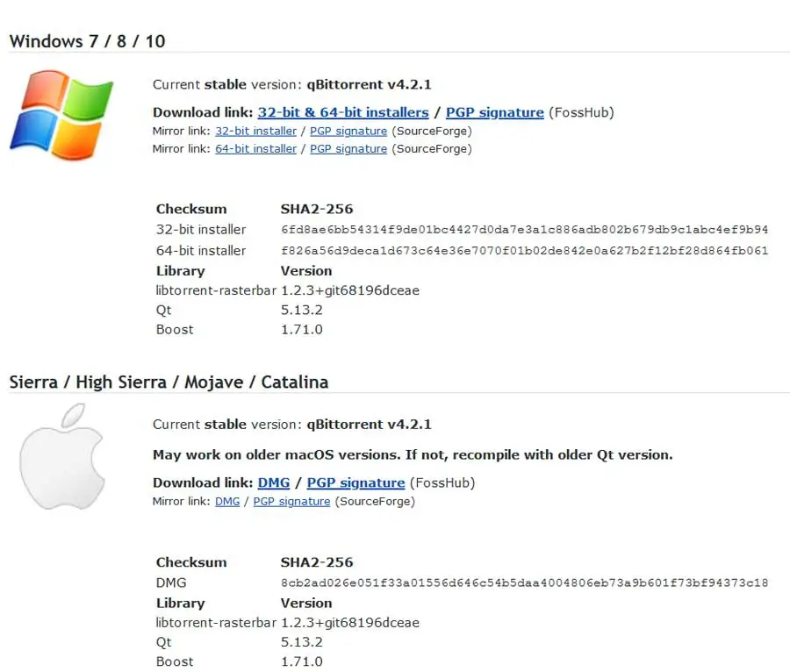The height and width of the screenshot is (672, 790).
Task: Click the Windows logo icon
Action: point(61,115)
